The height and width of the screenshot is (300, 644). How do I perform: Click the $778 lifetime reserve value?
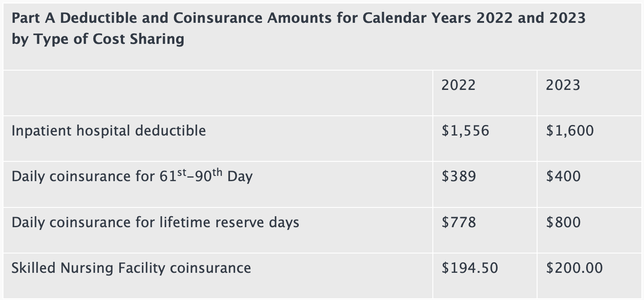tap(459, 222)
